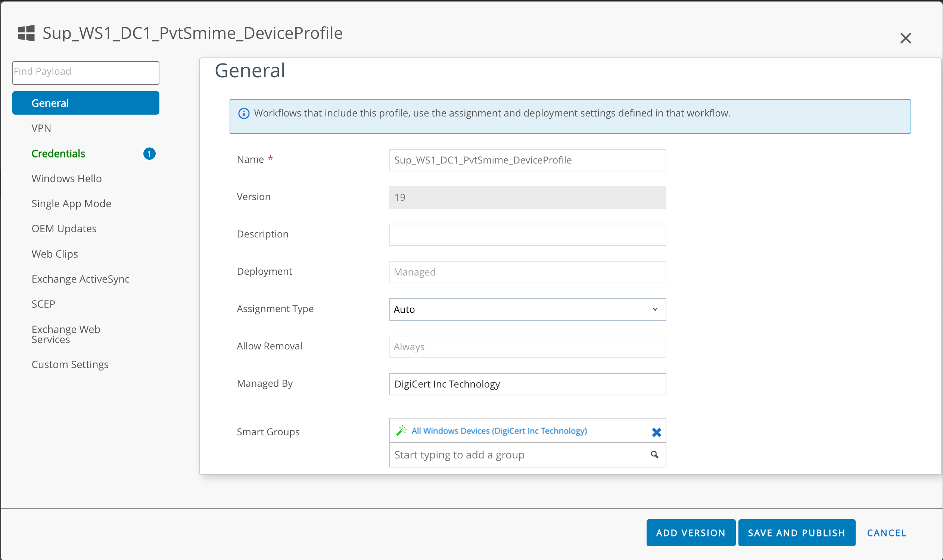Open the VPN payload section

41,128
